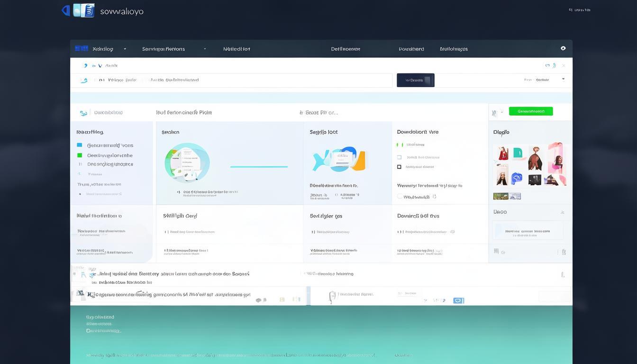Image resolution: width=637 pixels, height=364 pixels.
Task: Click the blue app icon in the Diaplo gallery
Action: click(516, 178)
